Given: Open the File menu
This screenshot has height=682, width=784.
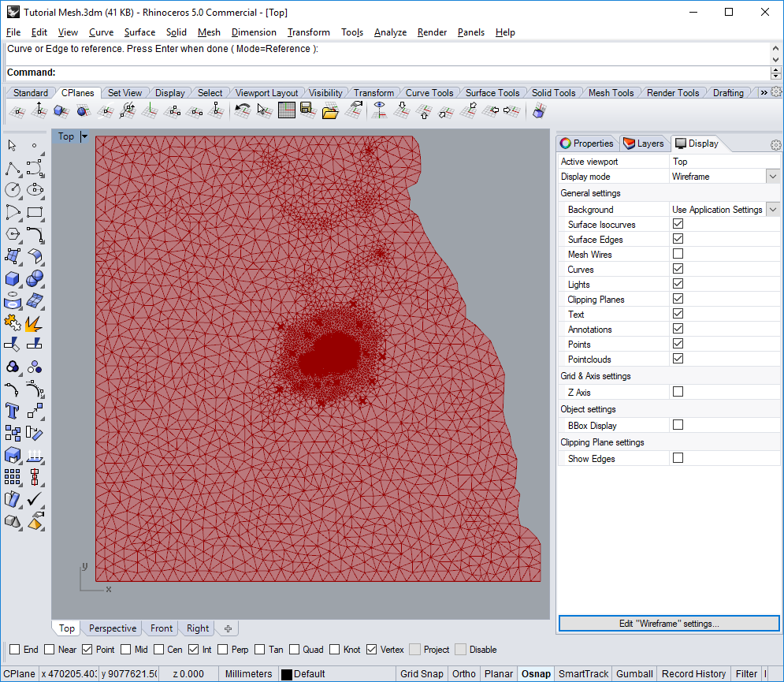Looking at the screenshot, I should [13, 32].
